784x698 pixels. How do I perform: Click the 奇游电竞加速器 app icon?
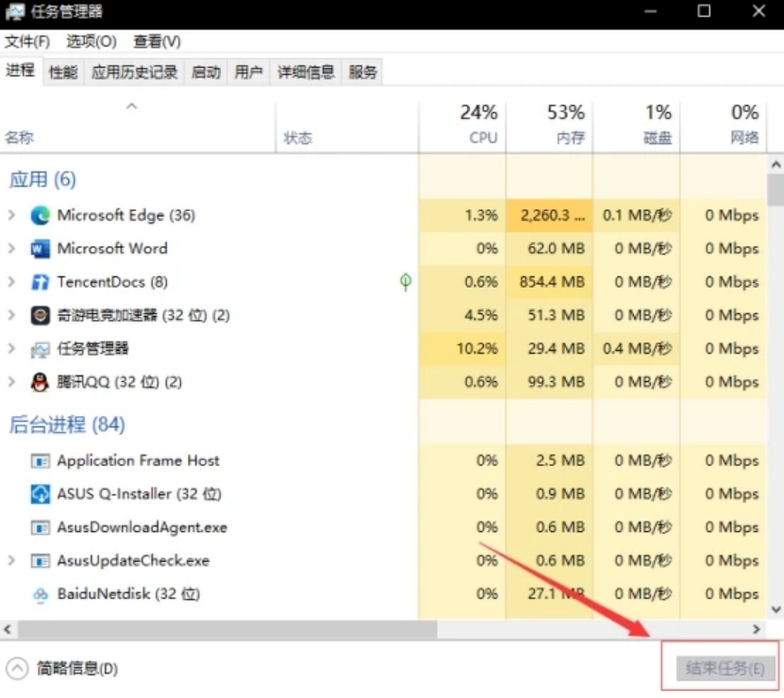pyautogui.click(x=40, y=315)
